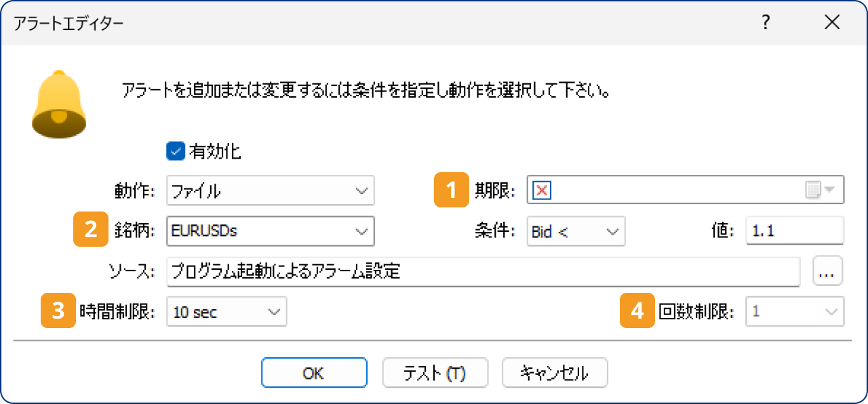Close the アラートエディター dialog

click(x=832, y=22)
